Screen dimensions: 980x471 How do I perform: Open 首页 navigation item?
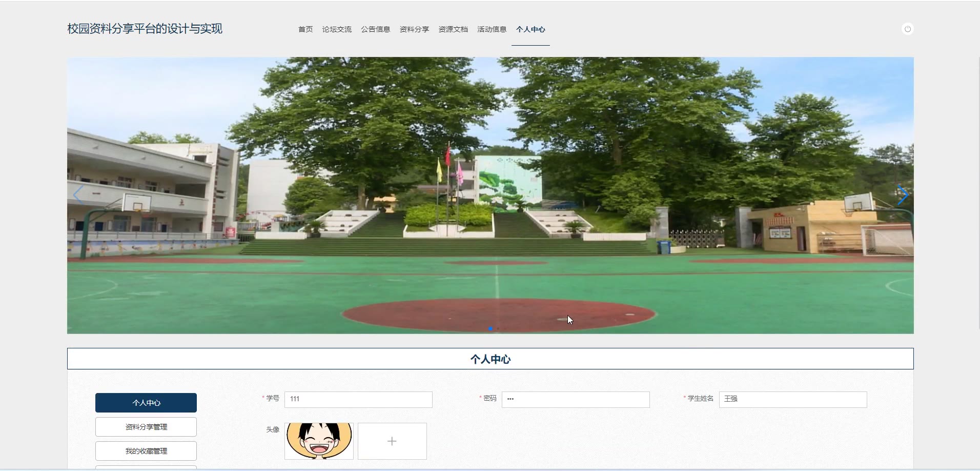(305, 29)
